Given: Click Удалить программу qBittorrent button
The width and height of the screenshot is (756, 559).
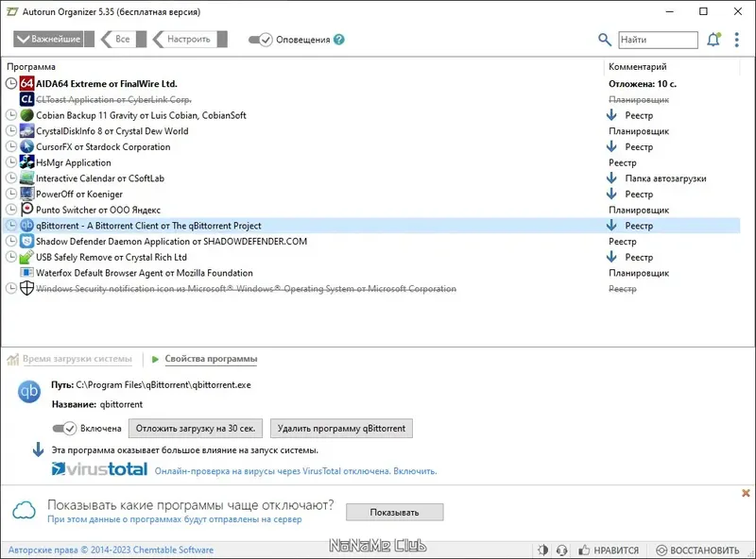Looking at the screenshot, I should 341,429.
